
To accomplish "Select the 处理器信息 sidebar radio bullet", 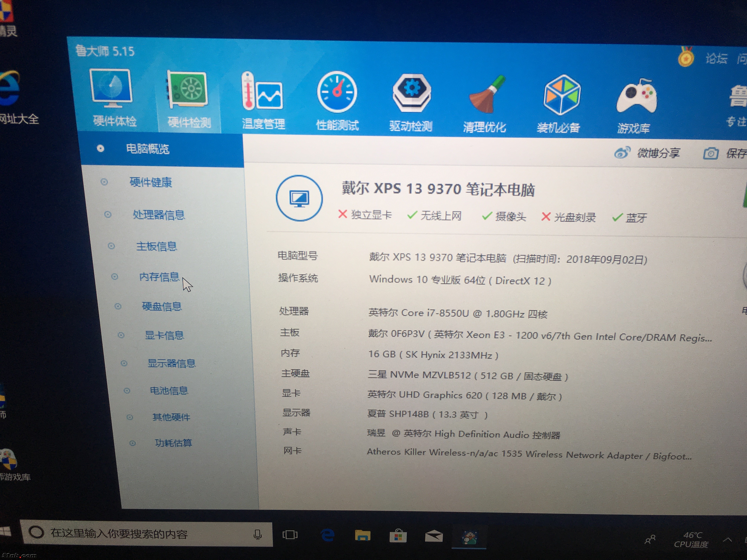I will click(x=108, y=214).
